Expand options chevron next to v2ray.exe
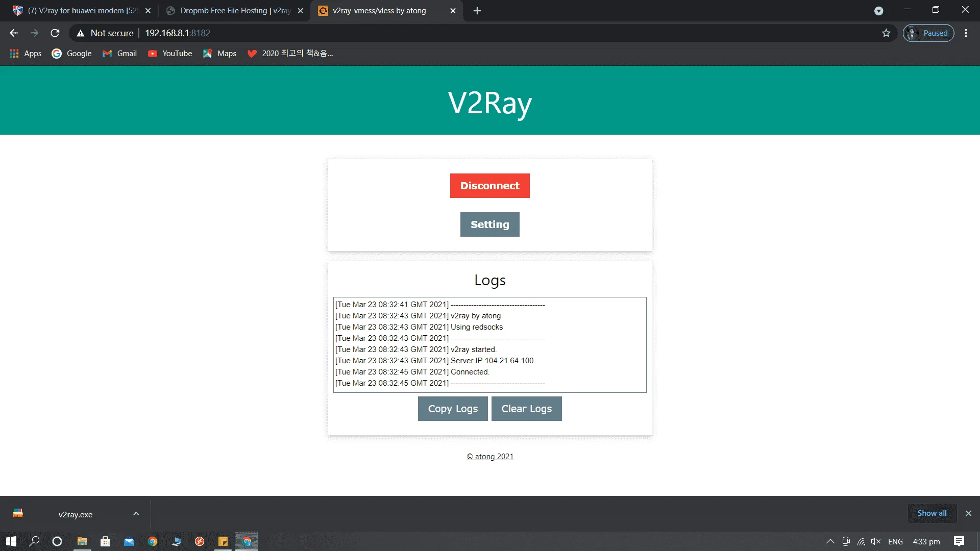 coord(136,514)
